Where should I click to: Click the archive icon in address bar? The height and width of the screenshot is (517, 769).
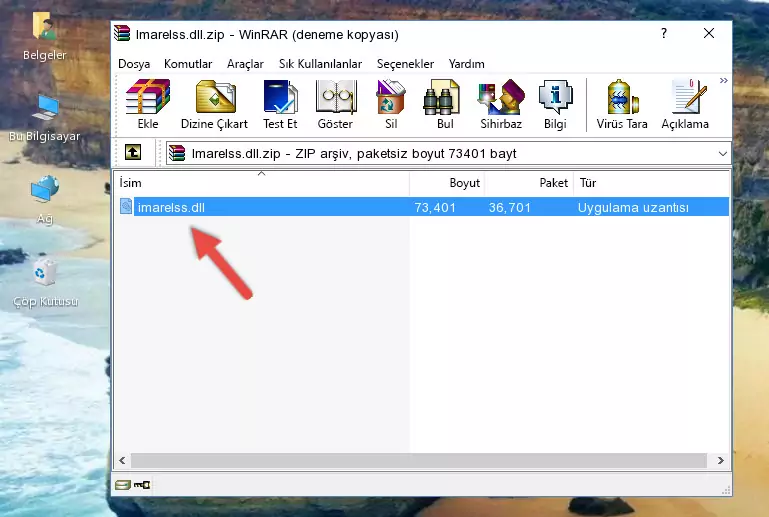click(177, 153)
